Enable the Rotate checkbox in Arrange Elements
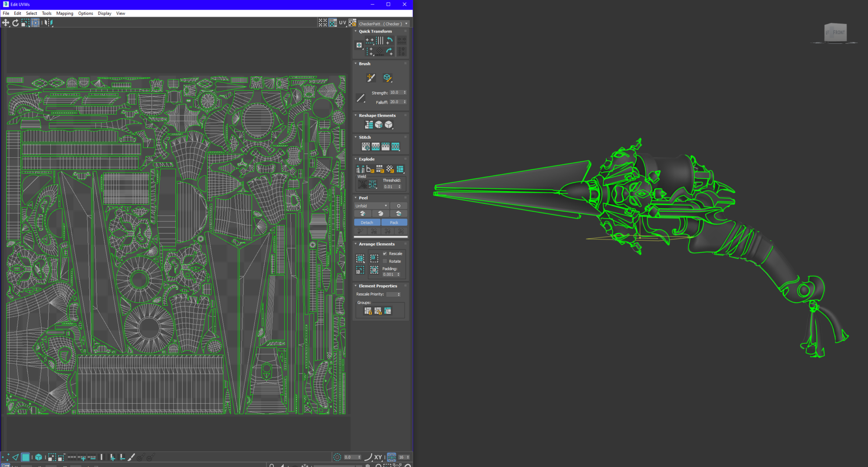The width and height of the screenshot is (868, 467). point(385,261)
